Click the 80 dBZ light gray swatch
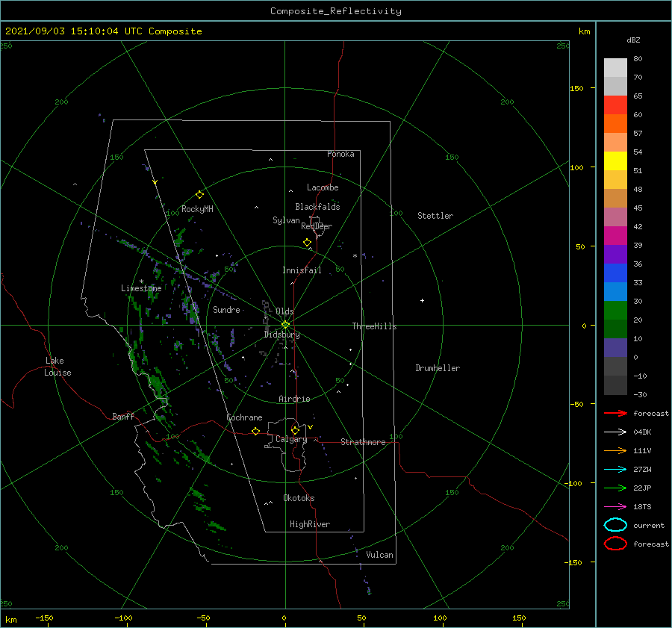Image resolution: width=672 pixels, height=628 pixels. click(615, 68)
